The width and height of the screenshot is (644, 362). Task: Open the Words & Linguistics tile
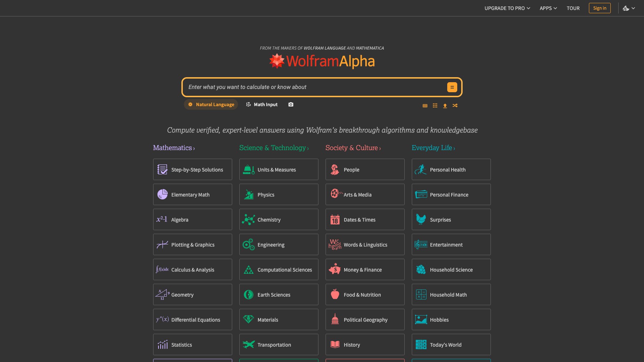[x=365, y=244]
